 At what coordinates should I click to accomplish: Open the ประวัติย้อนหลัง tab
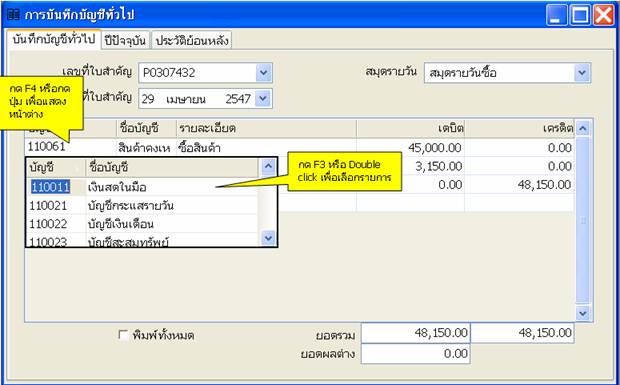[x=192, y=40]
